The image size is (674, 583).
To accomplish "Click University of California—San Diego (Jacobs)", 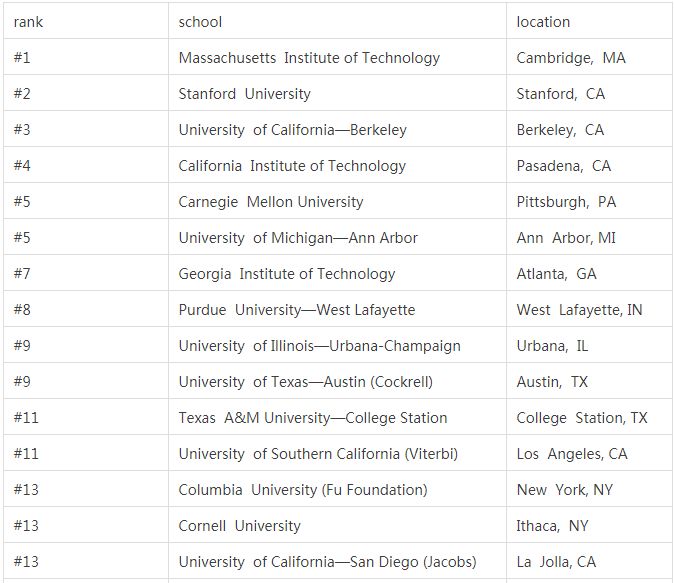I will point(337,561).
